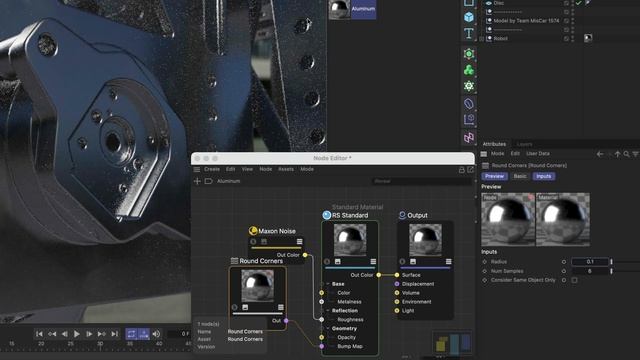Viewport: 640px width, 360px height.
Task: Step back one frame
Action: [x=64, y=334]
